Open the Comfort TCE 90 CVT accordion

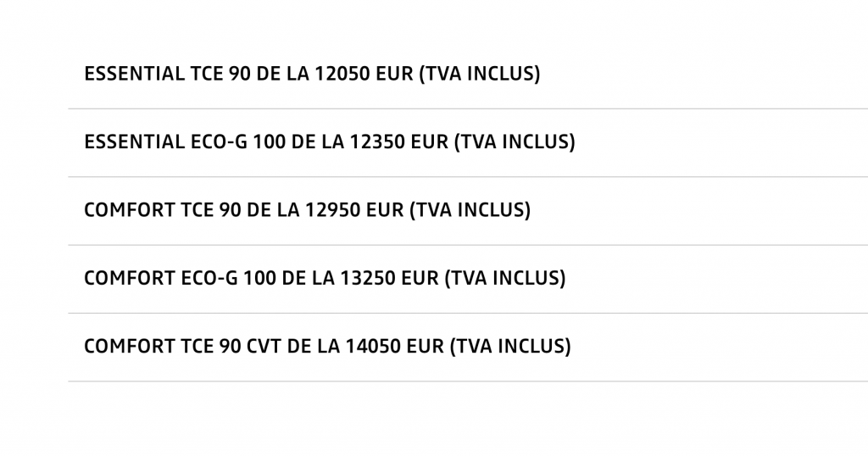tap(327, 347)
